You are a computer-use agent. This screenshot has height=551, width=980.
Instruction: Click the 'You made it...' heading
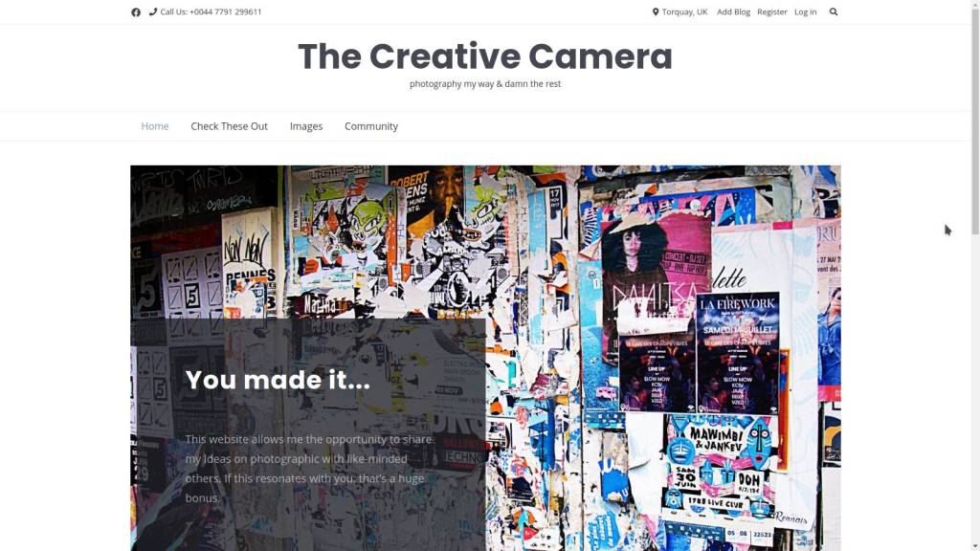278,380
